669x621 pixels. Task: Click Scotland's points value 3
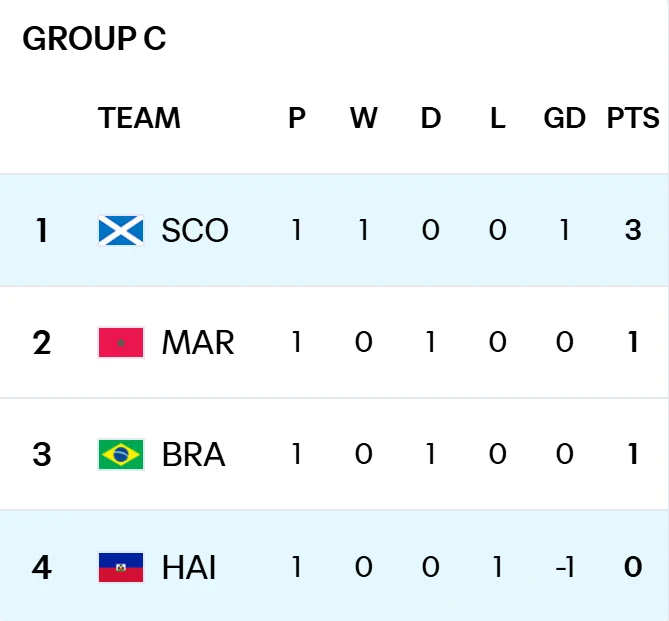pos(633,230)
